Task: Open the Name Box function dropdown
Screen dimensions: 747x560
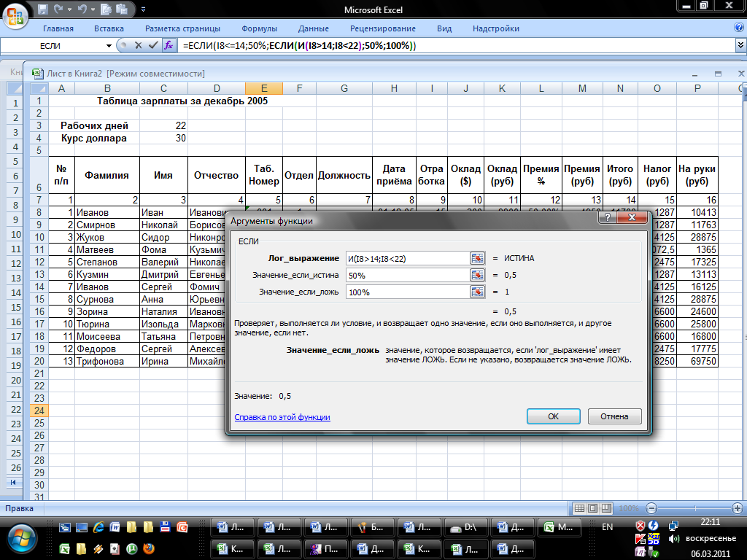Action: click(x=109, y=46)
